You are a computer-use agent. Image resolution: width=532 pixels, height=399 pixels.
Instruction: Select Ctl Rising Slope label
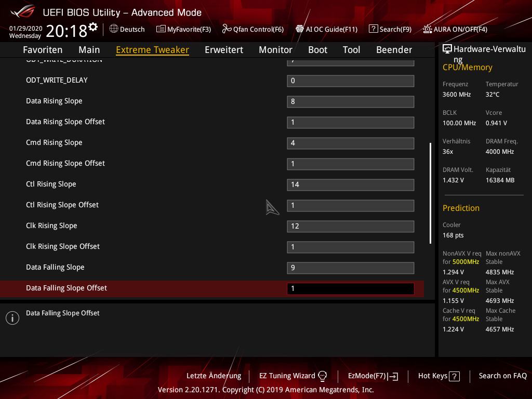pos(51,184)
